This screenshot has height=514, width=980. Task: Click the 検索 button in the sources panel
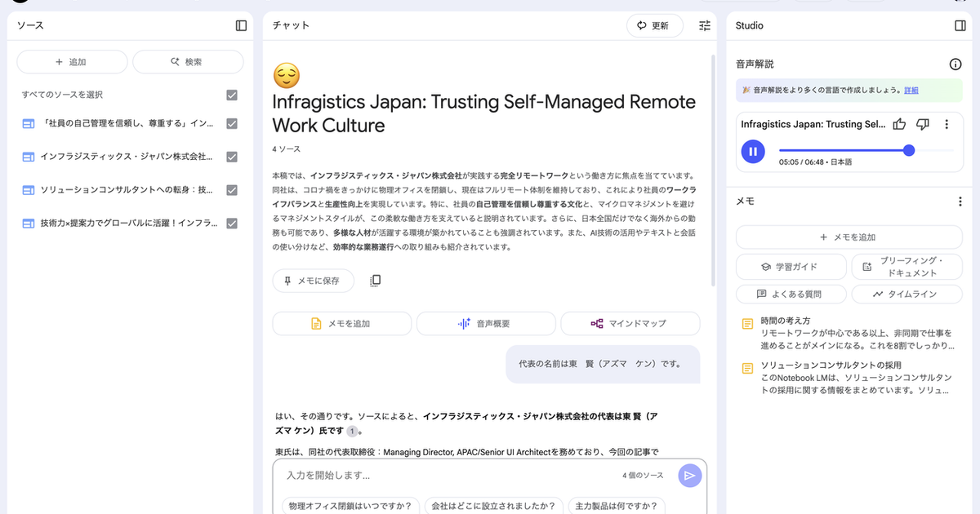tap(188, 62)
